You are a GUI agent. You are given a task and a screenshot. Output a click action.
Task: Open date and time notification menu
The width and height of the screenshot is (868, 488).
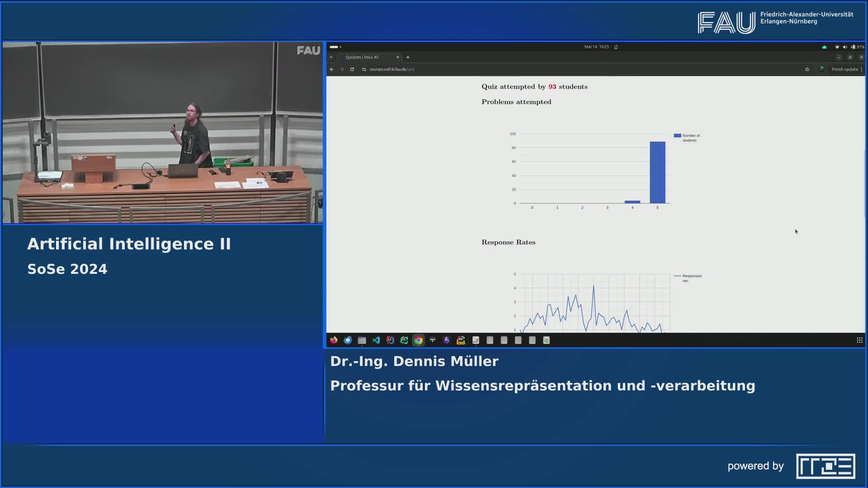(596, 47)
